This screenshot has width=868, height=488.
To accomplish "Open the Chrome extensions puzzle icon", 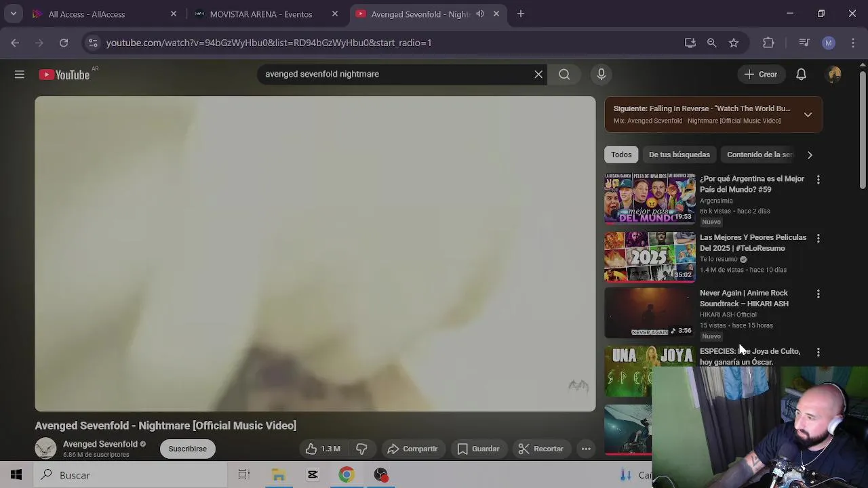I will pyautogui.click(x=768, y=43).
